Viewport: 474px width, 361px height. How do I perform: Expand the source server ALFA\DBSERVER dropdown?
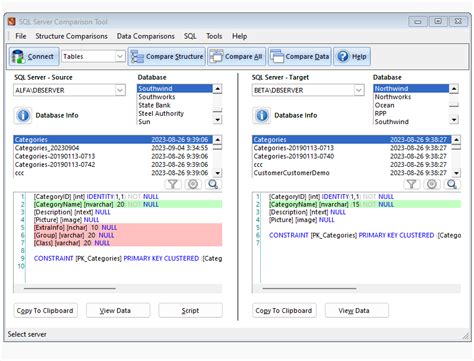point(120,90)
